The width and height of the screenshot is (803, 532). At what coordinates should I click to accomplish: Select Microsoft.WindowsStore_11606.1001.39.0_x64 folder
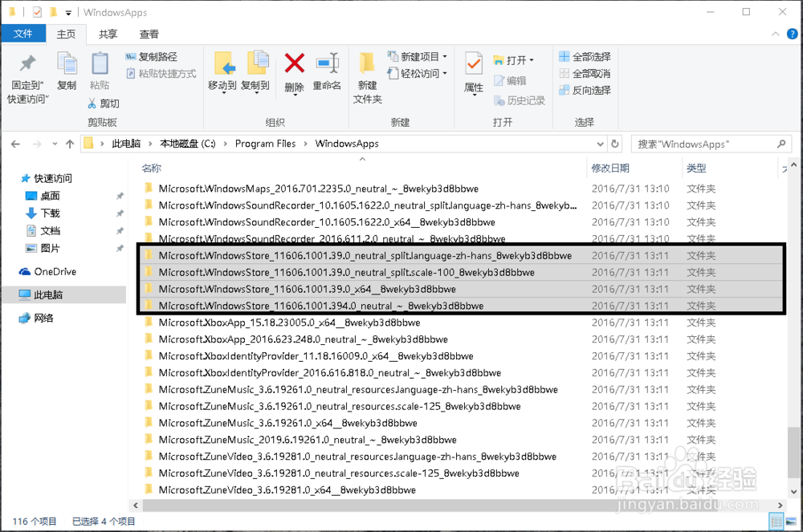[307, 289]
